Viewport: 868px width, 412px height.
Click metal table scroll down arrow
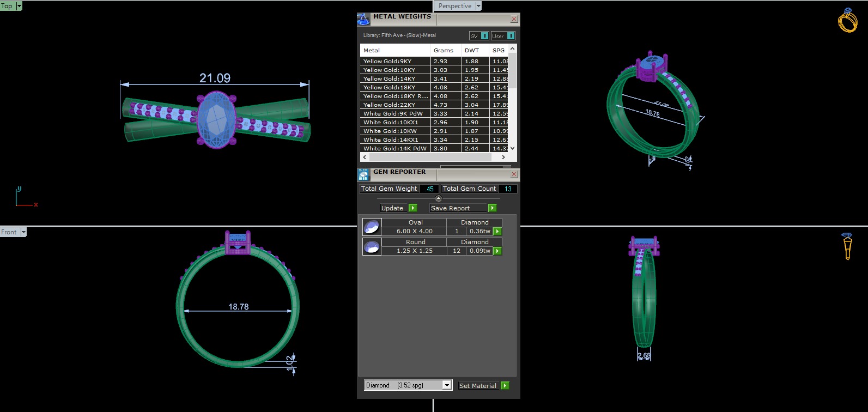click(x=512, y=148)
